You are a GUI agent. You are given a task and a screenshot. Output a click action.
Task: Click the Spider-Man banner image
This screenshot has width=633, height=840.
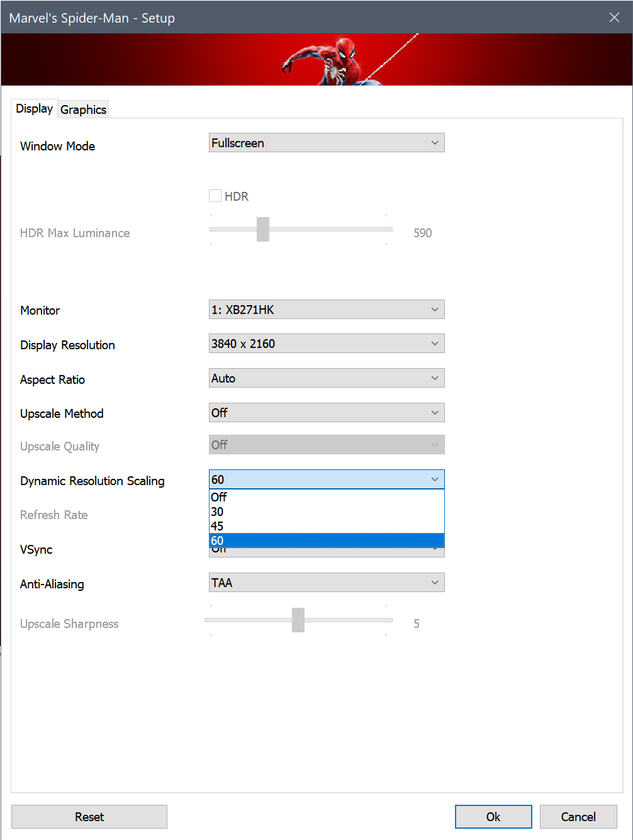click(316, 59)
